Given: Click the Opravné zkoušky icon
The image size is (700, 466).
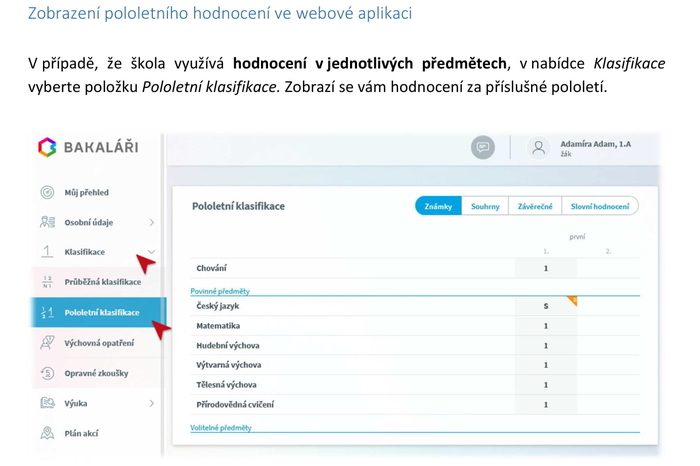Looking at the screenshot, I should pos(47,373).
